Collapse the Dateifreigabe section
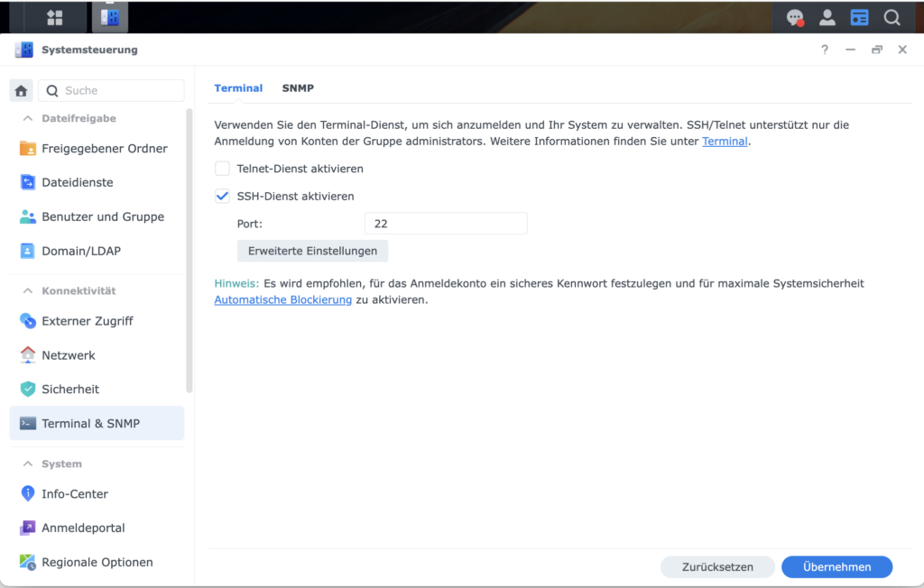 point(28,118)
